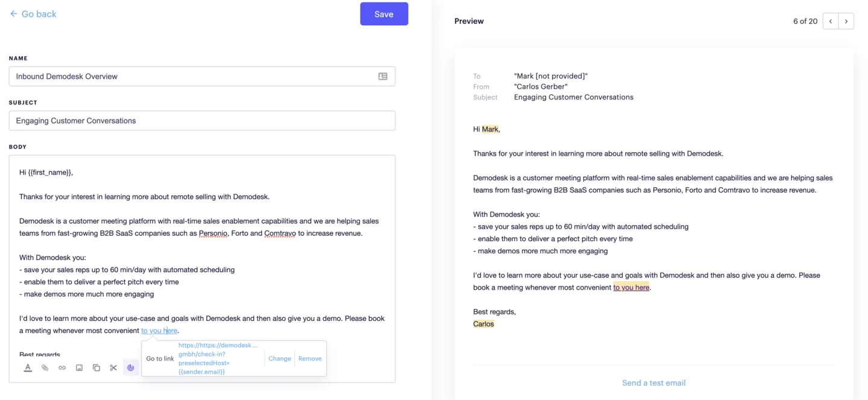Click 'With Demodesk you:' line in body editor
The image size is (868, 400).
pyautogui.click(x=52, y=258)
